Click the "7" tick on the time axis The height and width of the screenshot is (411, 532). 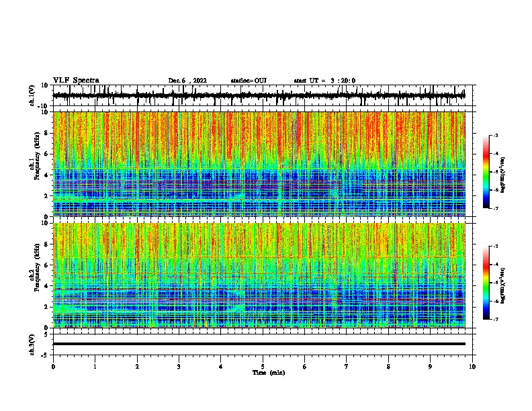pyautogui.click(x=347, y=367)
